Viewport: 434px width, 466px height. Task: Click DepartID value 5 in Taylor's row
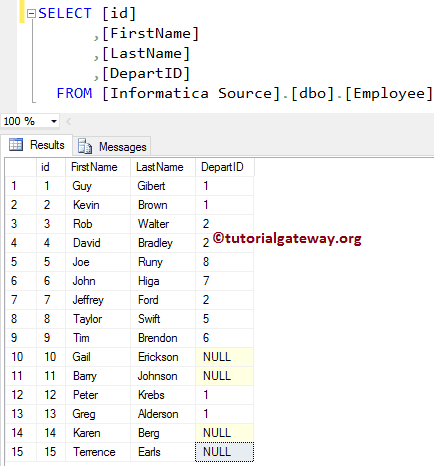225,319
